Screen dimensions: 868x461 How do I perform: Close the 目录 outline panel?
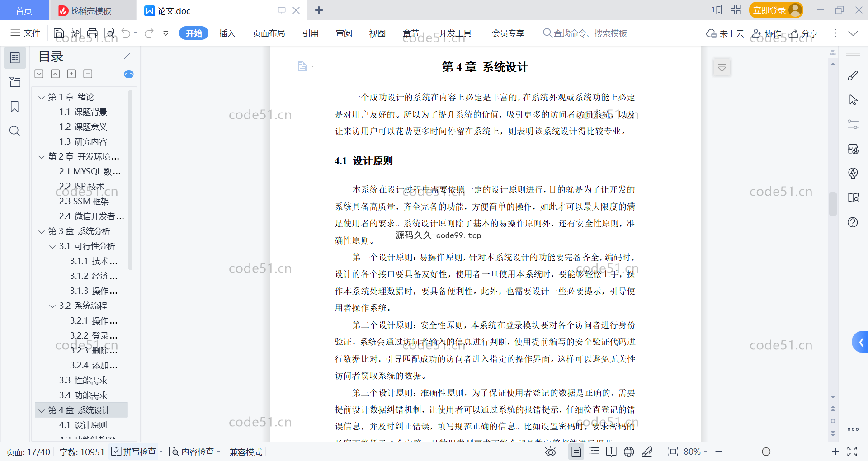pos(127,56)
